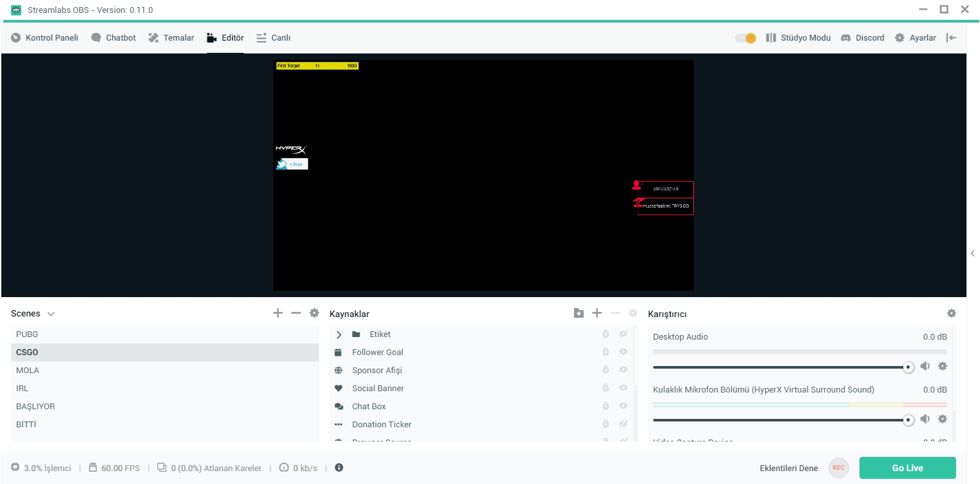Click the info icon in status bar
Screen dimensions: 980x484
point(339,468)
